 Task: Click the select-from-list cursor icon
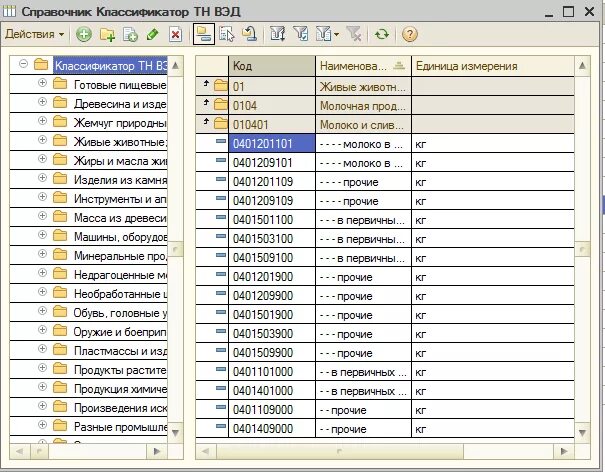[x=227, y=34]
